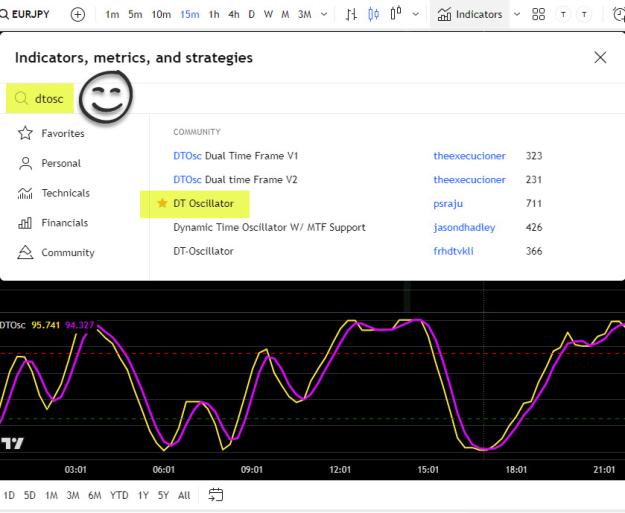The width and height of the screenshot is (625, 513).
Task: Click the 95.741 yellow DTOsc value
Action: coord(45,325)
